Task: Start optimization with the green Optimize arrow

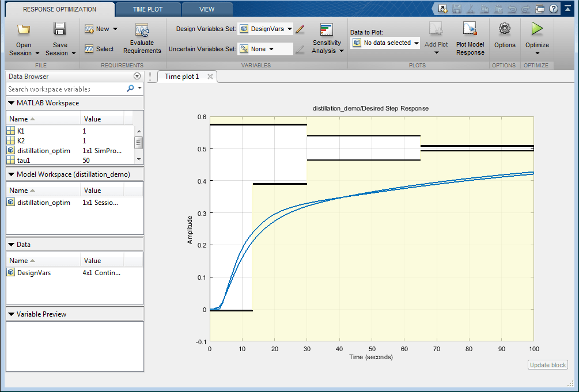Action: click(537, 29)
